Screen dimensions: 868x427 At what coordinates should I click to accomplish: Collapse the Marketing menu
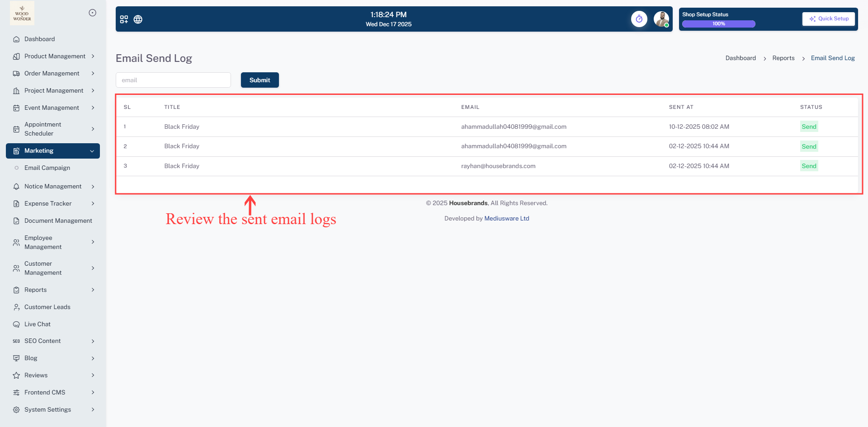[92, 151]
